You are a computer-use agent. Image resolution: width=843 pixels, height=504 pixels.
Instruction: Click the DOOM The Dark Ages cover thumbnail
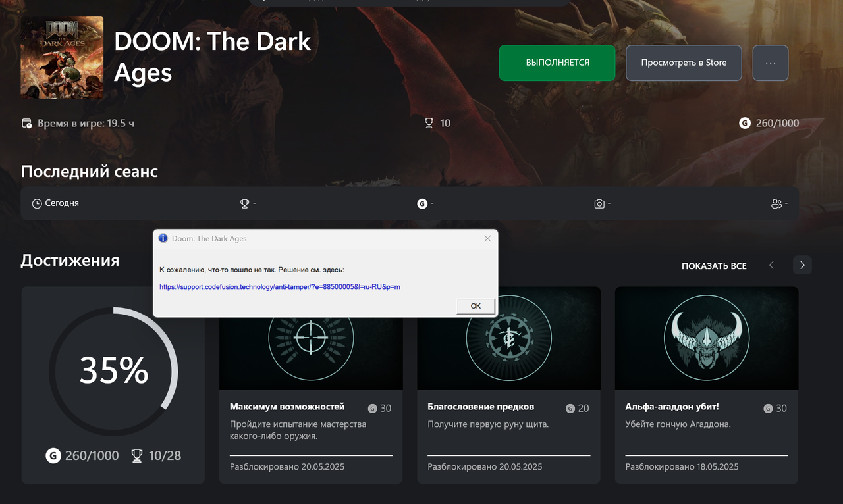pyautogui.click(x=62, y=58)
